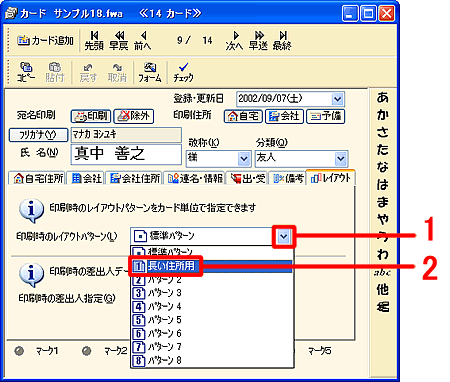This screenshot has width=450, height=382.
Task: Click the フリガナ(Y) button
Action: tap(38, 135)
